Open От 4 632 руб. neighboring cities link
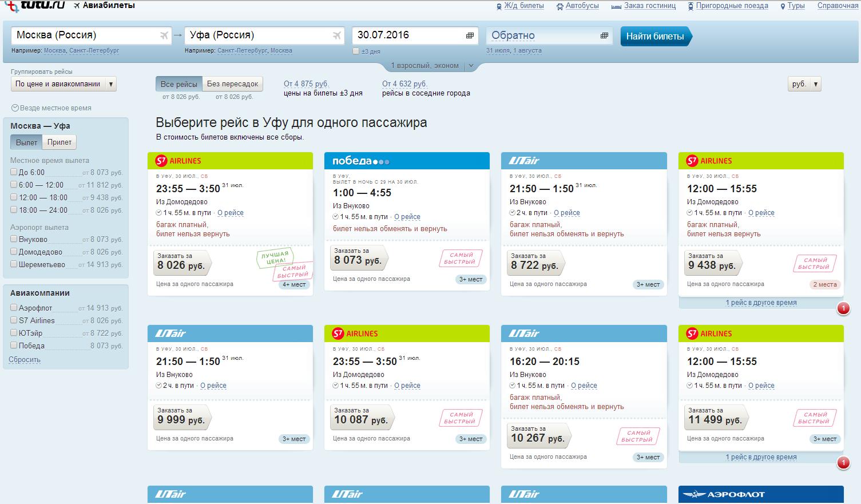Screen dimensions: 861x504 pos(405,84)
